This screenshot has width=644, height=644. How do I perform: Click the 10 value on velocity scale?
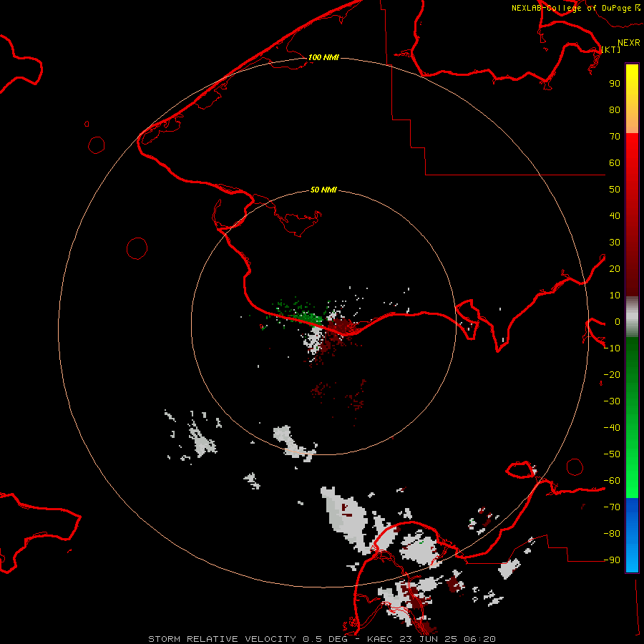pos(615,296)
